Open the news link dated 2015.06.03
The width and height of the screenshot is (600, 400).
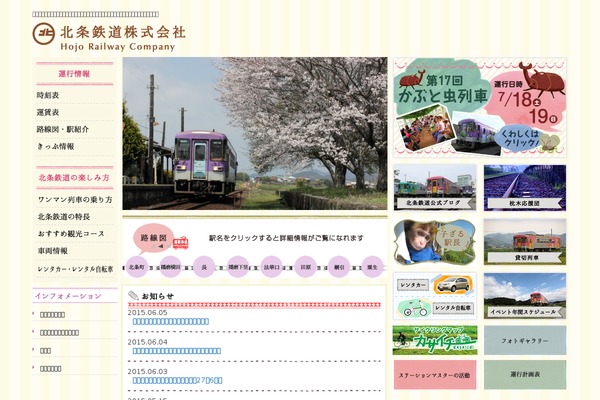[177, 380]
